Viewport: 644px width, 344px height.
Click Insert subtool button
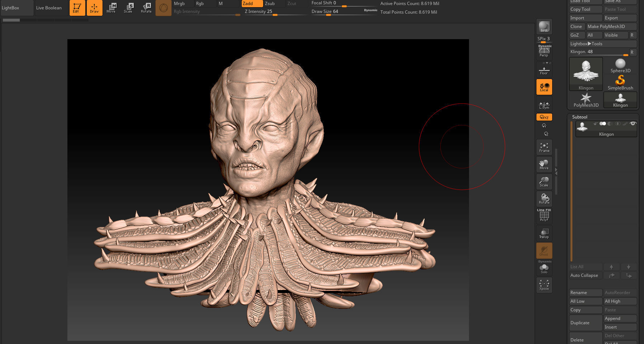click(620, 327)
